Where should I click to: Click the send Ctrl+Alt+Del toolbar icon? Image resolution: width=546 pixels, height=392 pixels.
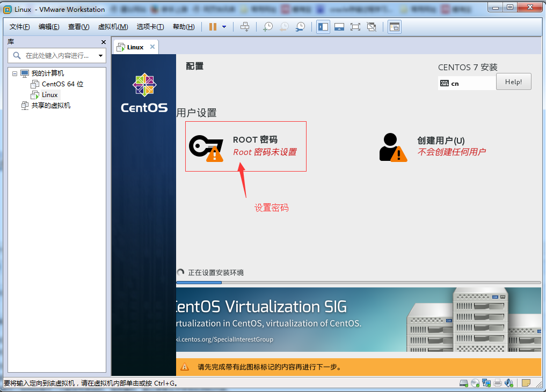click(x=245, y=27)
